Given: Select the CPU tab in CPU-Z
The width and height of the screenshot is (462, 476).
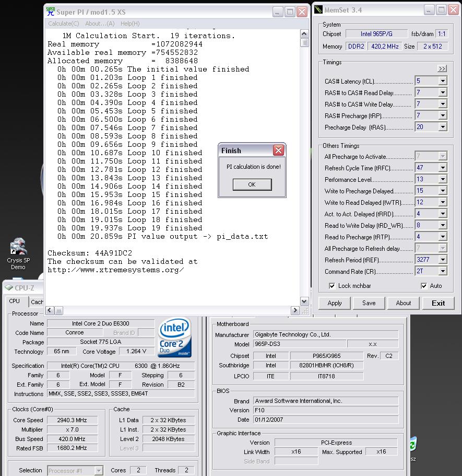Looking at the screenshot, I should (14, 301).
